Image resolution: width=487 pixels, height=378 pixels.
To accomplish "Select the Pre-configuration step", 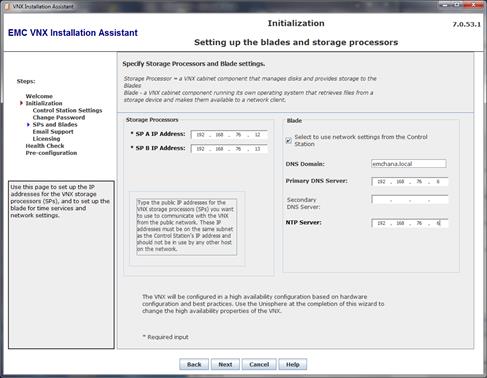I will (x=51, y=153).
